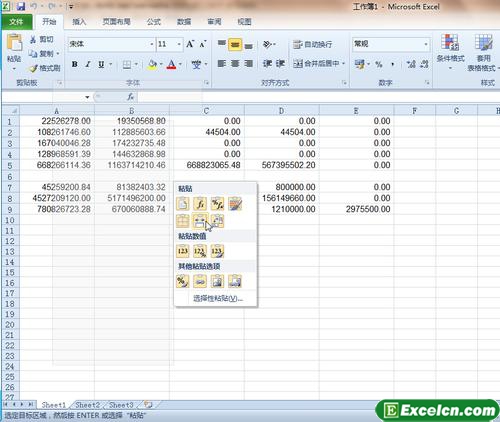Select Formulas and Number Formatting paste icon
The width and height of the screenshot is (500, 422).
217,204
